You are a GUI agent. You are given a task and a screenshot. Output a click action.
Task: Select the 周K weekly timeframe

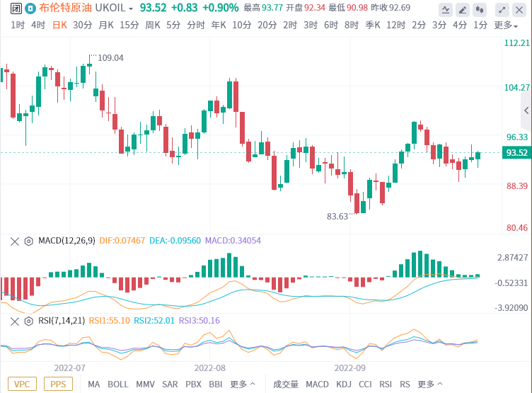(x=153, y=25)
